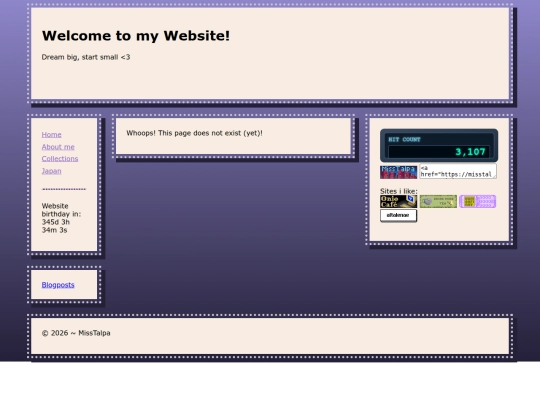Screen dimensions: 540x405
Task: Select the 3,107 hit count number
Action: click(x=470, y=152)
